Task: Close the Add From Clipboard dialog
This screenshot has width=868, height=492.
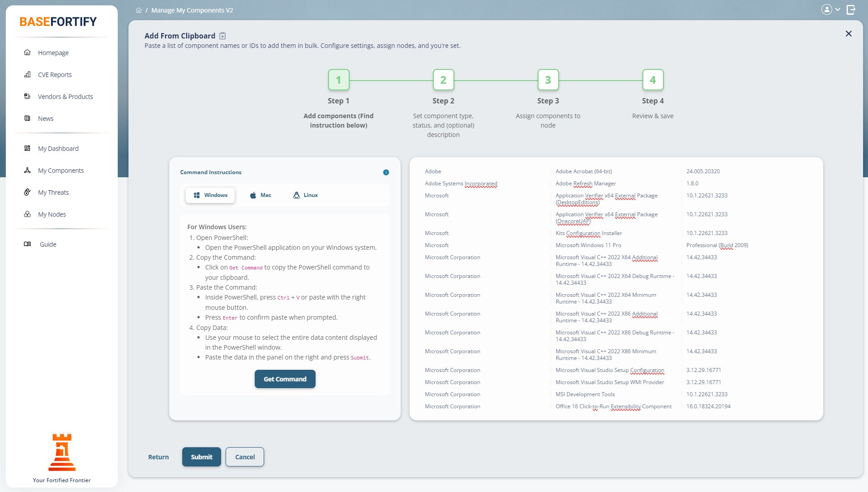Action: [x=848, y=34]
